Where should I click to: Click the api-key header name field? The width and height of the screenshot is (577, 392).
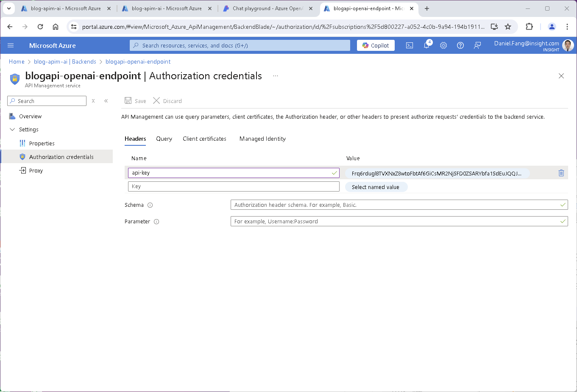[x=234, y=173]
